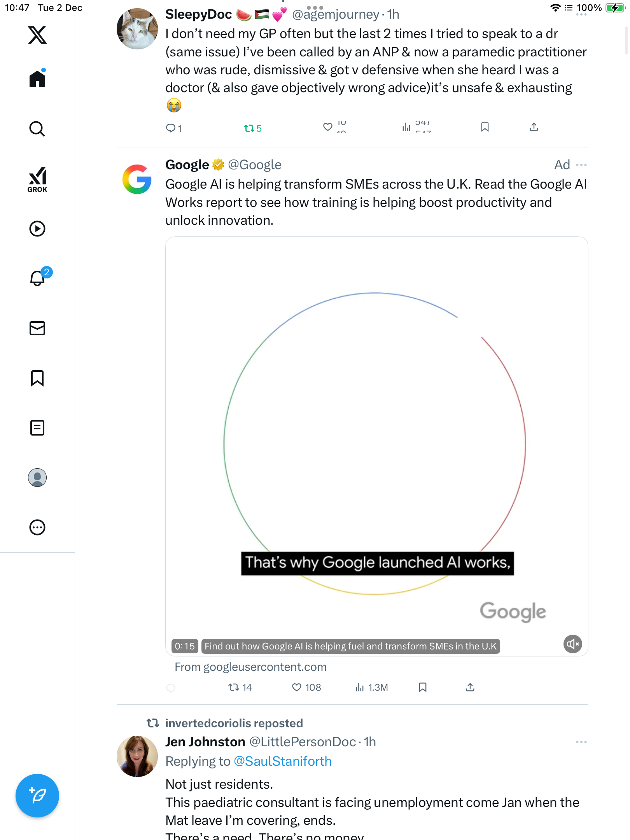This screenshot has height=840, width=630.
Task: Open the Lists sidebar icon
Action: (x=37, y=428)
